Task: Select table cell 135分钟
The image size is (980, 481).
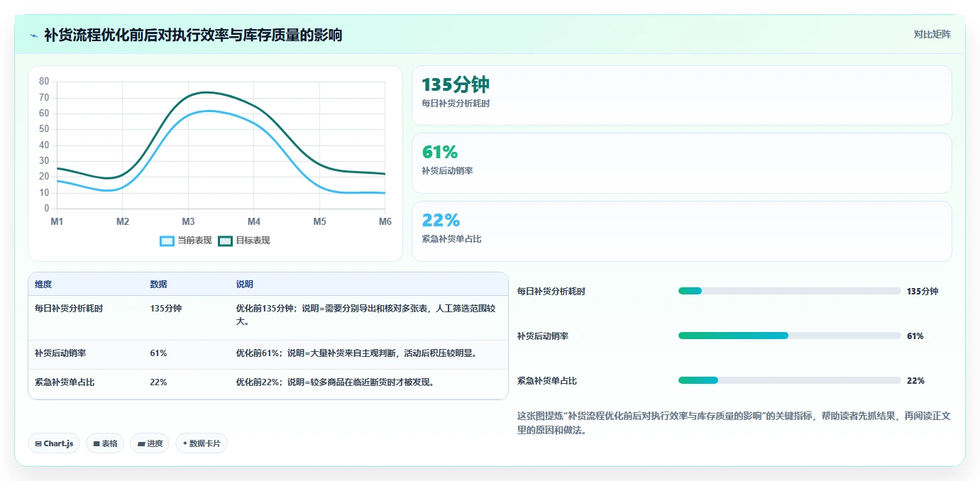Action: (x=166, y=309)
